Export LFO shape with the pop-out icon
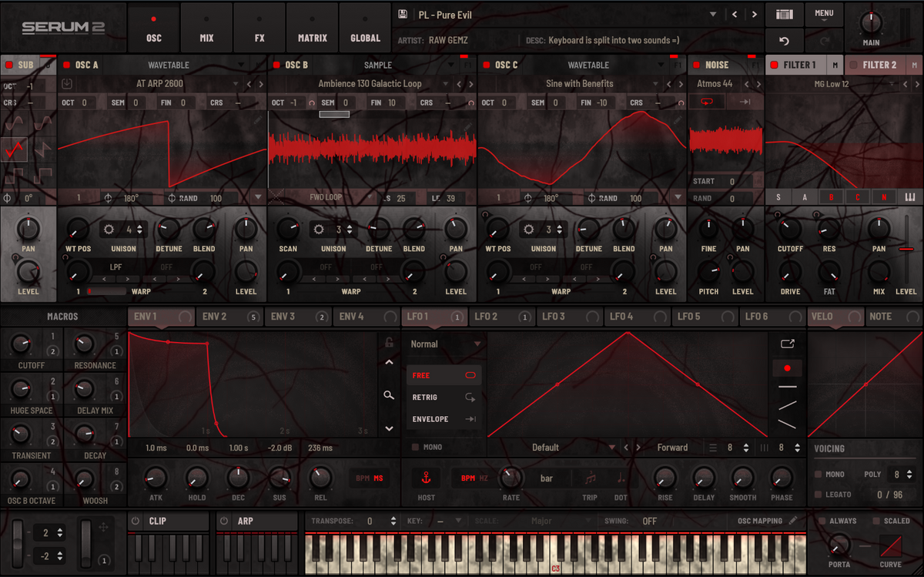The height and width of the screenshot is (577, 924). pos(787,344)
